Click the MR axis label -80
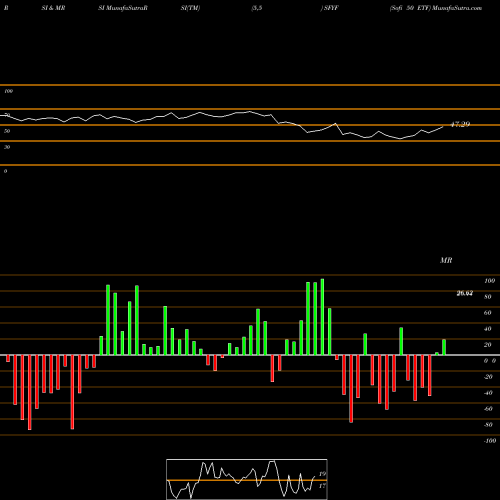The height and width of the screenshot is (500, 500). pos(488,425)
